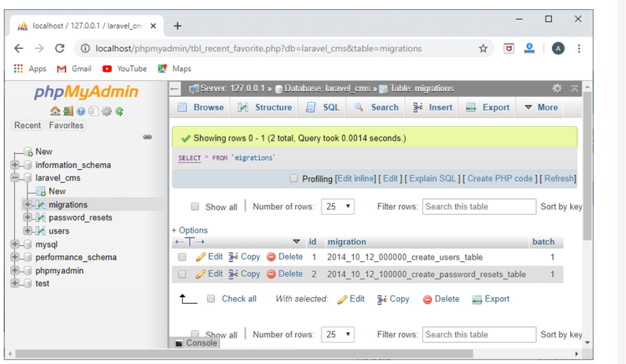Image resolution: width=626 pixels, height=364 pixels.
Task: Bookmark this page with the star icon
Action: [483, 48]
